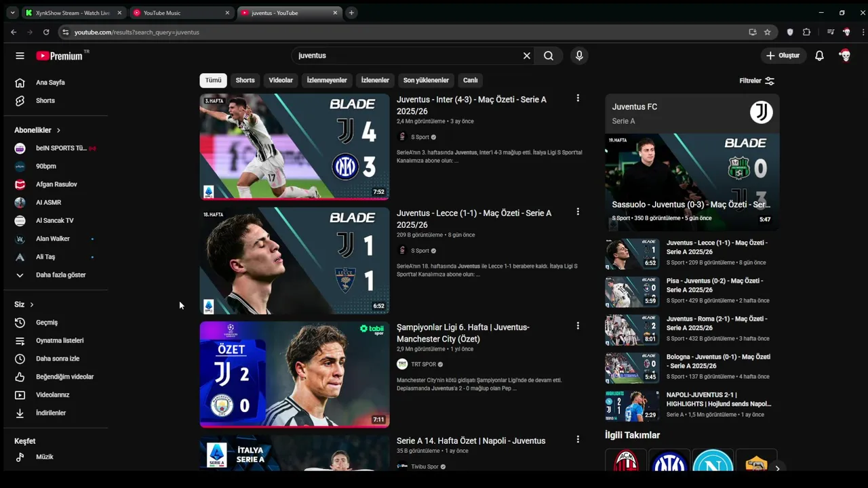
Task: Open Daha sonra izle list
Action: (x=56, y=359)
